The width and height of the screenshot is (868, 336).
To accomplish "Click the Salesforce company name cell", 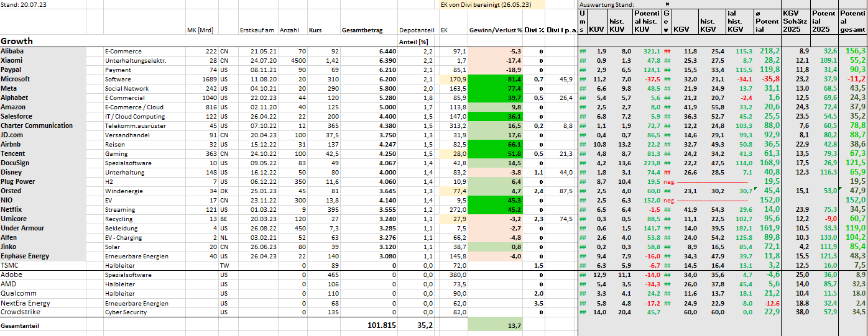I will click(x=43, y=116).
